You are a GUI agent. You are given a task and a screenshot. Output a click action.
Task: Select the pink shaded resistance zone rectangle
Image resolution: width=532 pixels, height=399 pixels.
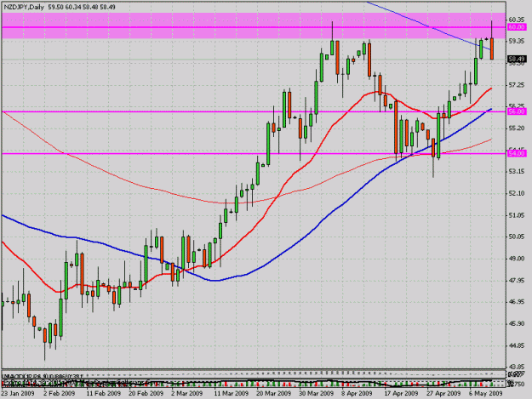click(254, 26)
